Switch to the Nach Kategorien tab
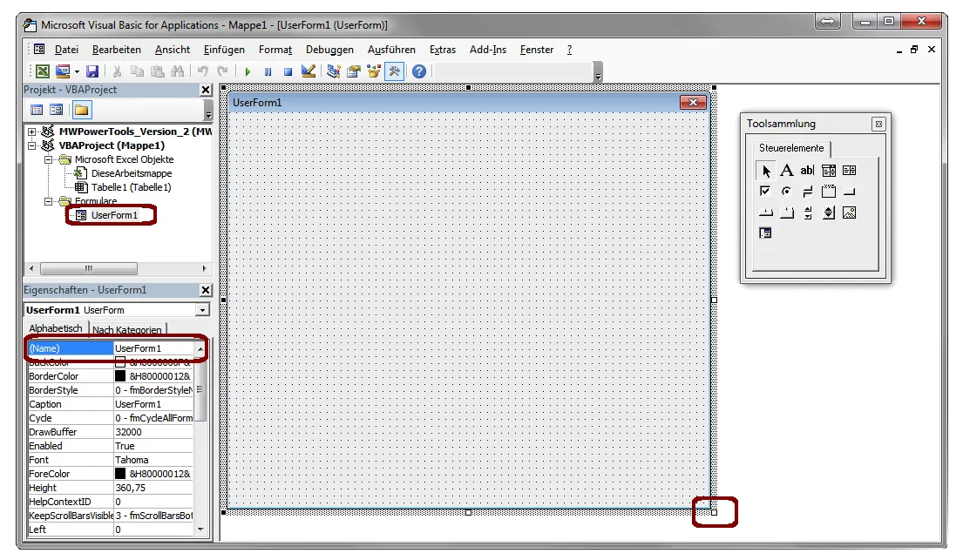Screen dimensions: 963x560 (127, 330)
